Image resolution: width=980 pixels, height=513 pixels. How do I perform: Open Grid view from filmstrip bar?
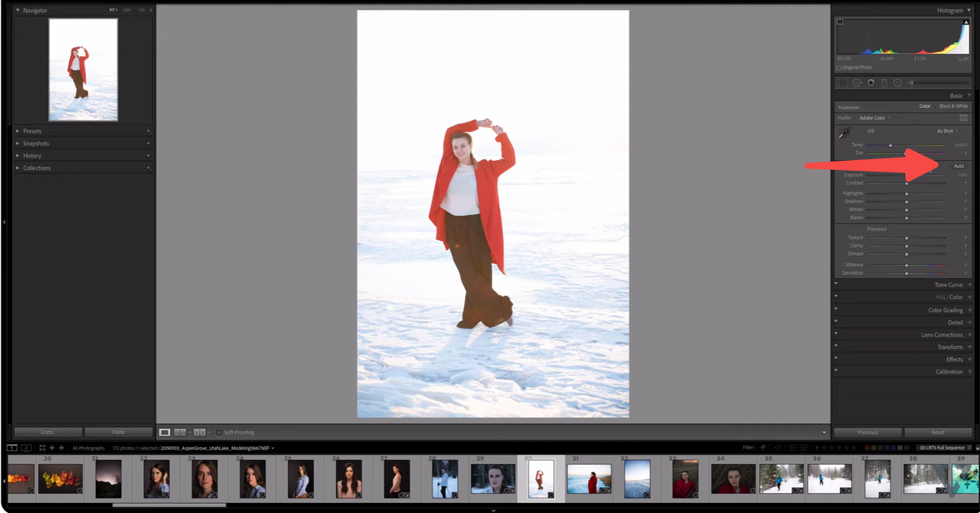pos(42,448)
